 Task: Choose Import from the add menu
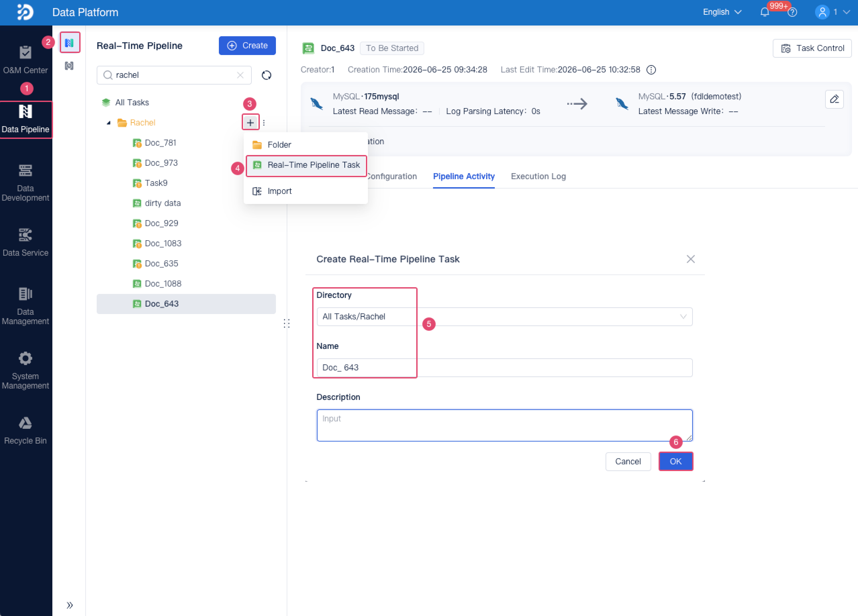pyautogui.click(x=305, y=191)
